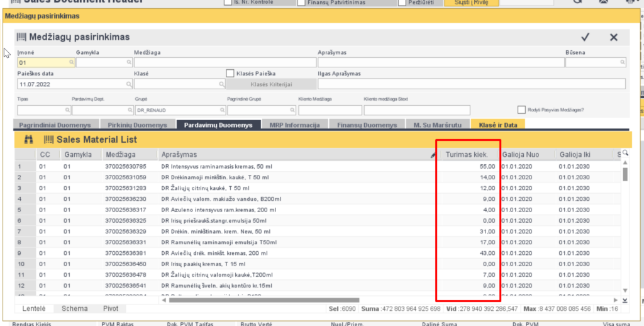
Task: Open lookup icon in the Gamykla field
Action: 129,63
